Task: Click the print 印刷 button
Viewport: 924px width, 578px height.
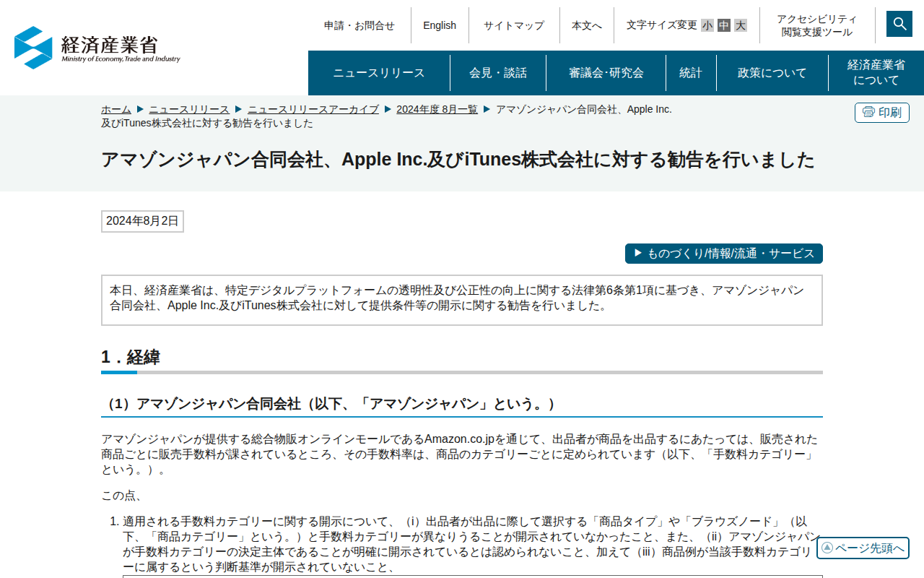Action: (882, 113)
